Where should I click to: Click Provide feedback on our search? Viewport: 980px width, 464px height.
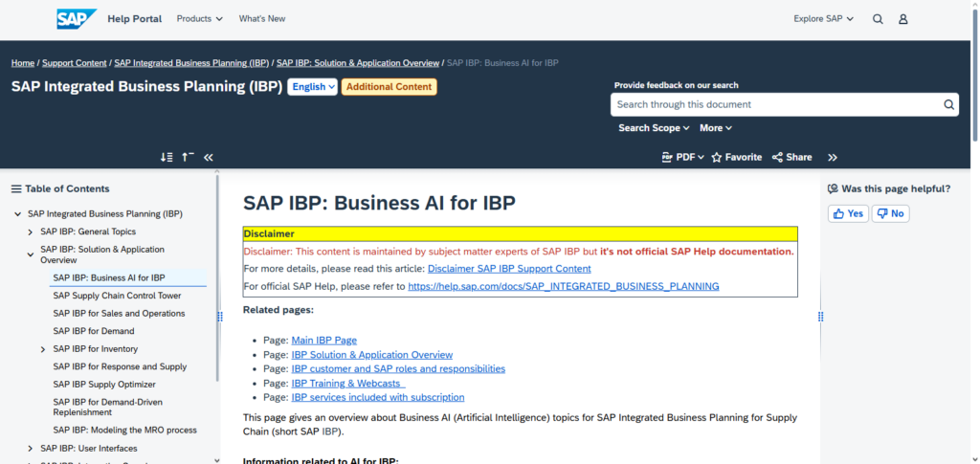(x=677, y=85)
